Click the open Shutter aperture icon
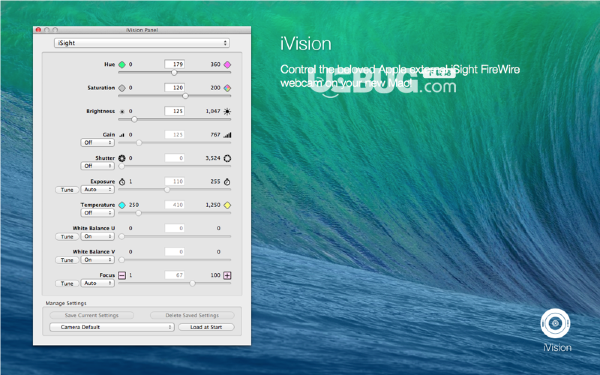This screenshot has height=375, width=600. (227, 158)
